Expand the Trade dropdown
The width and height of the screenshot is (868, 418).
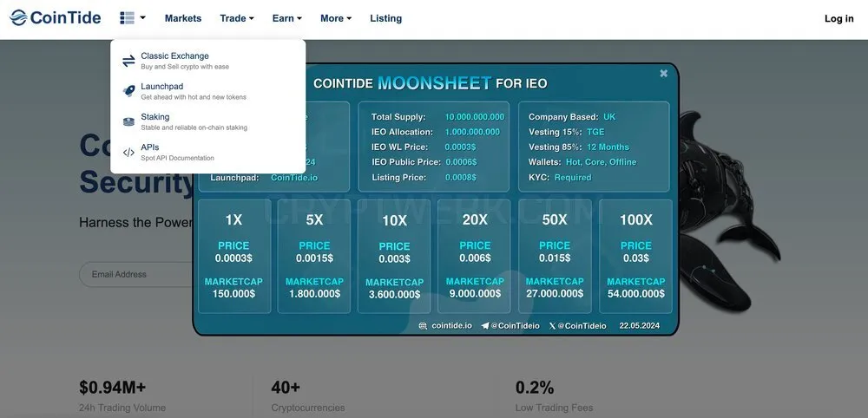coord(237,18)
